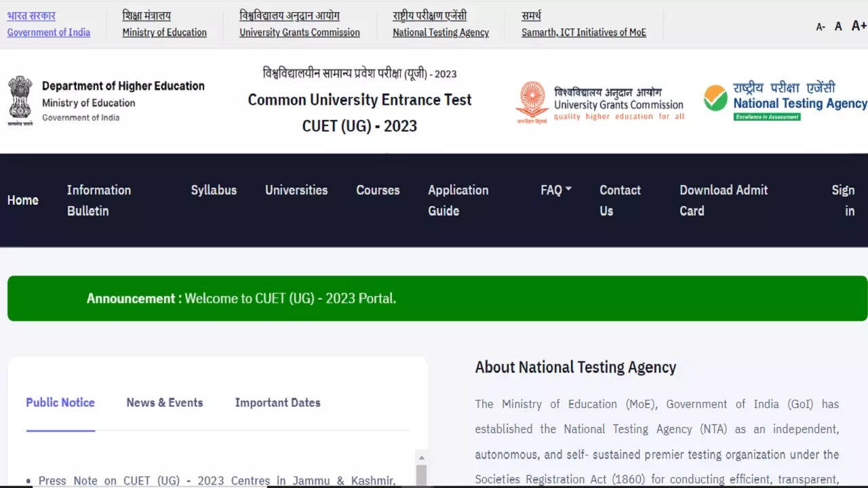The image size is (868, 488).
Task: Switch to the Important Dates tab
Action: 277,403
